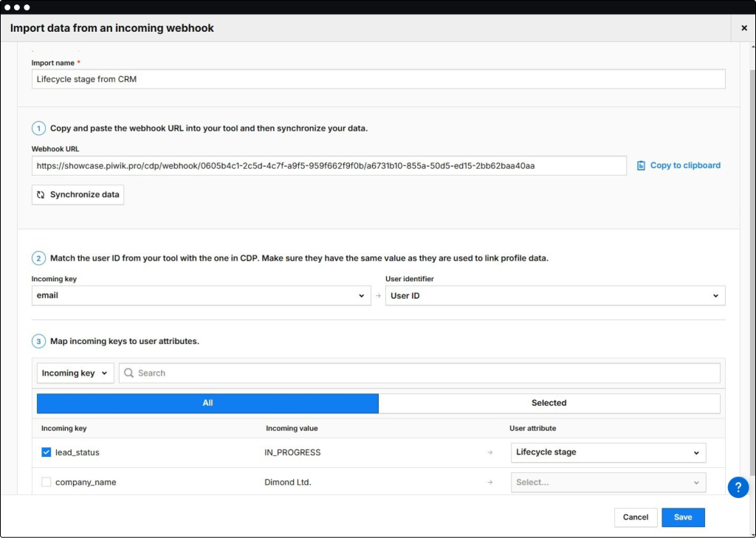Viewport: 756px width, 538px height.
Task: Click into the Import name field
Action: 378,79
